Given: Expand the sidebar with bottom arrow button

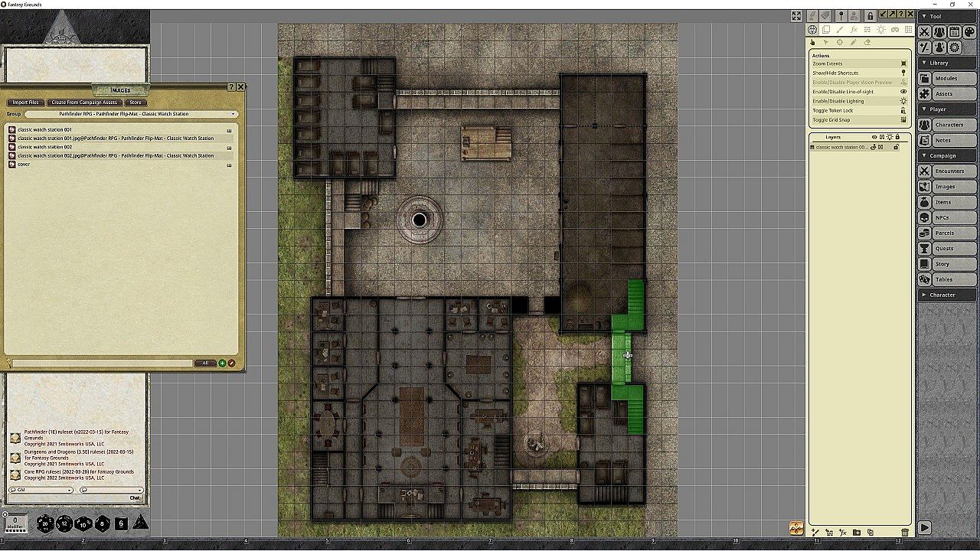Looking at the screenshot, I should tap(925, 527).
